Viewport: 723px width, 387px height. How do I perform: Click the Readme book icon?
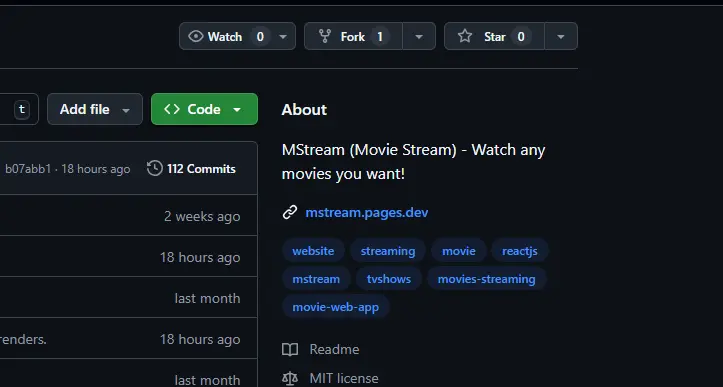[290, 350]
